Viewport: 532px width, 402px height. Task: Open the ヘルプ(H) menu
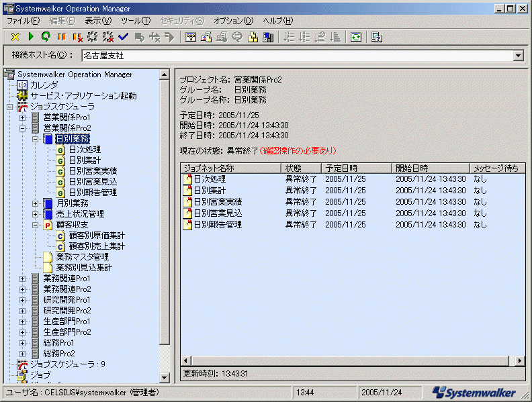pyautogui.click(x=278, y=21)
